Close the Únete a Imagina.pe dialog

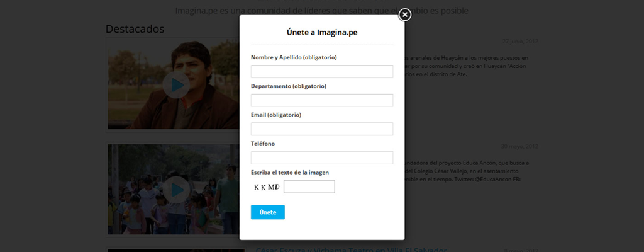[404, 15]
